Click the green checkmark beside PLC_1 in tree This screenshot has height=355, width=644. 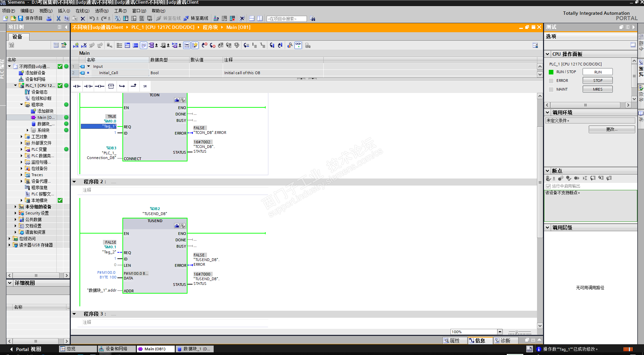(x=60, y=86)
